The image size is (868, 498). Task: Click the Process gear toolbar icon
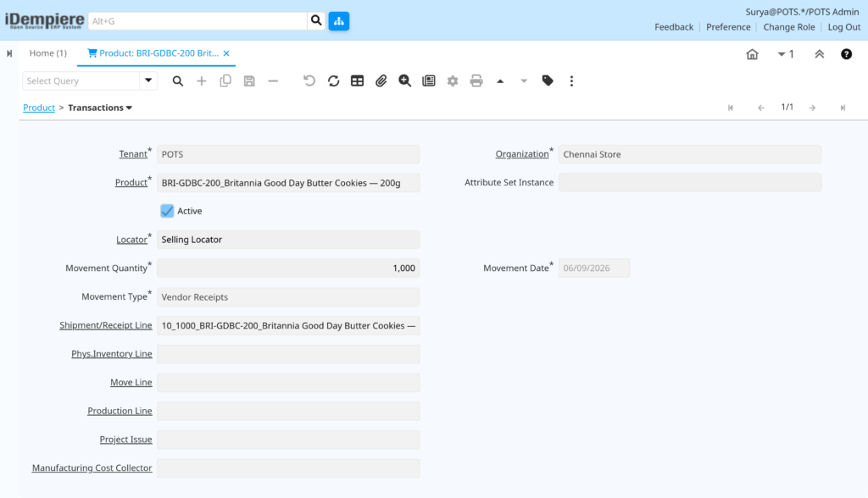[453, 80]
